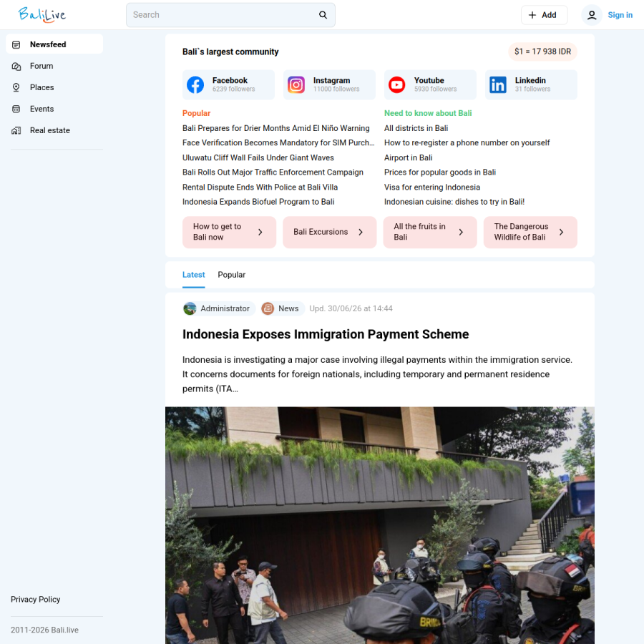The height and width of the screenshot is (644, 644).
Task: Open Indonesia Exposes Immigration Payment Scheme headline
Action: tap(326, 334)
